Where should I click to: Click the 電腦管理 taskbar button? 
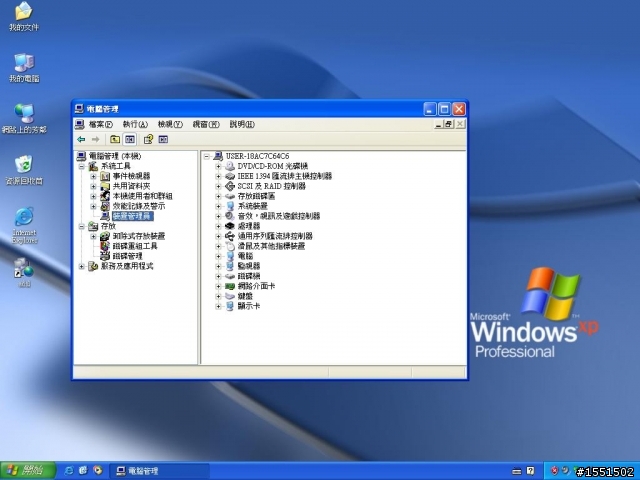(x=160, y=471)
